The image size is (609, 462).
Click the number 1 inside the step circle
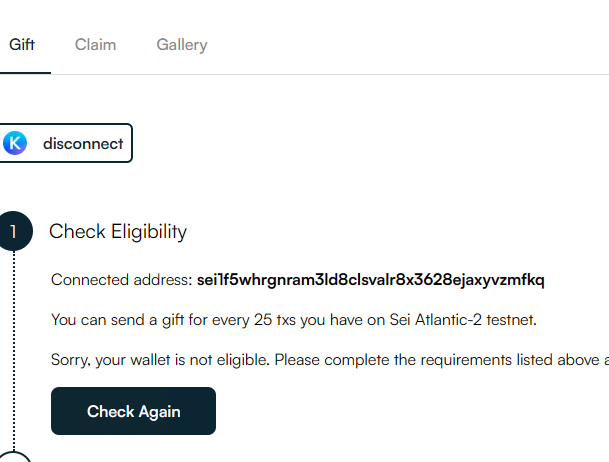(x=14, y=232)
